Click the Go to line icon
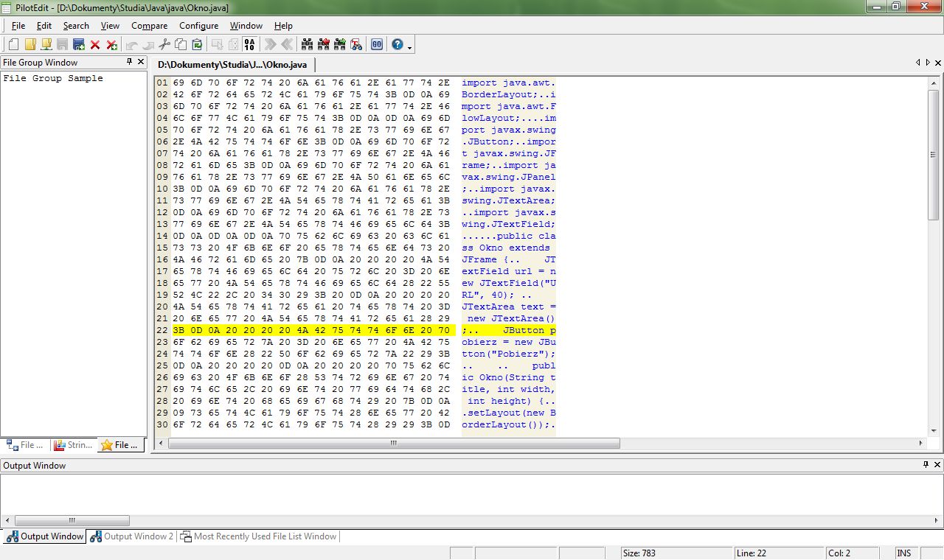Image resolution: width=944 pixels, height=560 pixels. click(377, 45)
